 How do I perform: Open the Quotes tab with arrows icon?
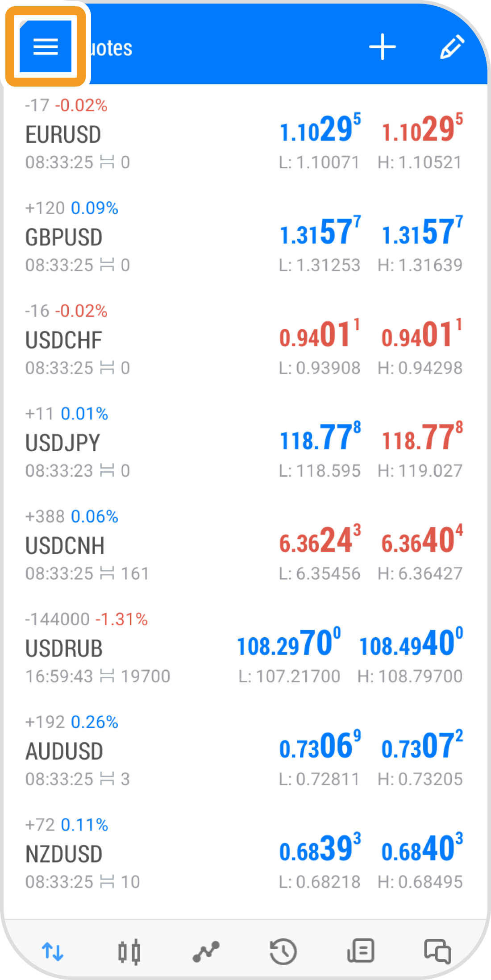click(53, 951)
